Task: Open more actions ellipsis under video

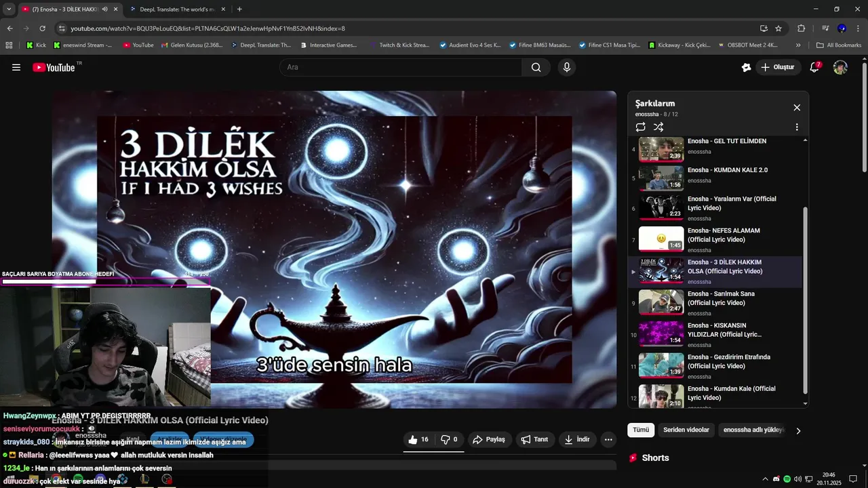Action: tap(608, 439)
